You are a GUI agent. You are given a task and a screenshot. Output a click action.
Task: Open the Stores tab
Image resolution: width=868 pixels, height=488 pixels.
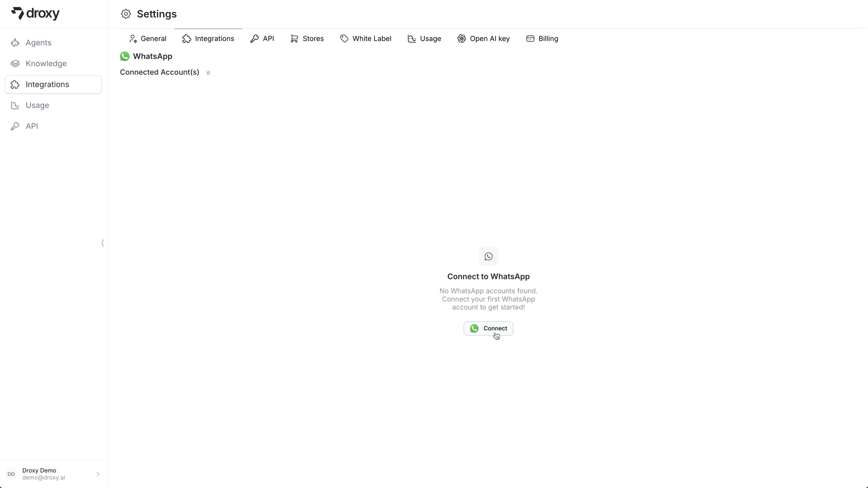(307, 38)
